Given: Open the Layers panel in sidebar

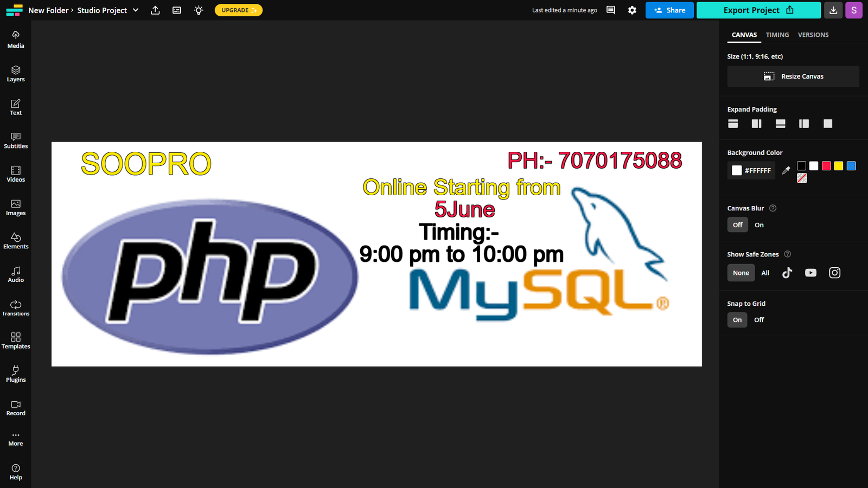Looking at the screenshot, I should point(16,74).
